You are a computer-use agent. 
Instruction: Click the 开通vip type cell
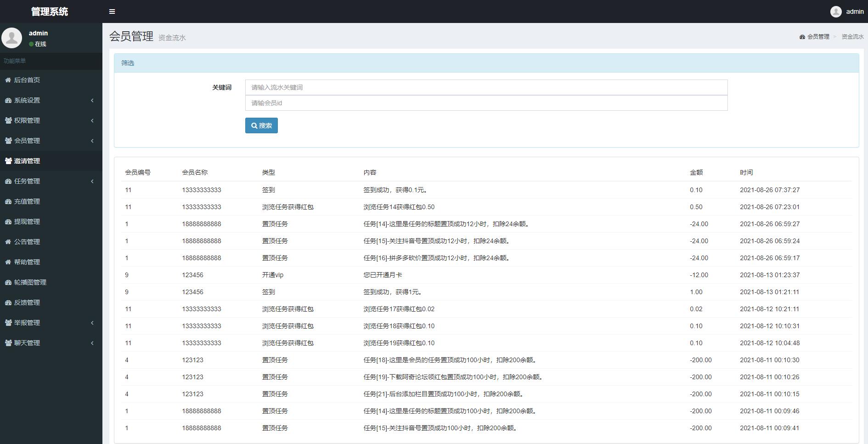(273, 275)
